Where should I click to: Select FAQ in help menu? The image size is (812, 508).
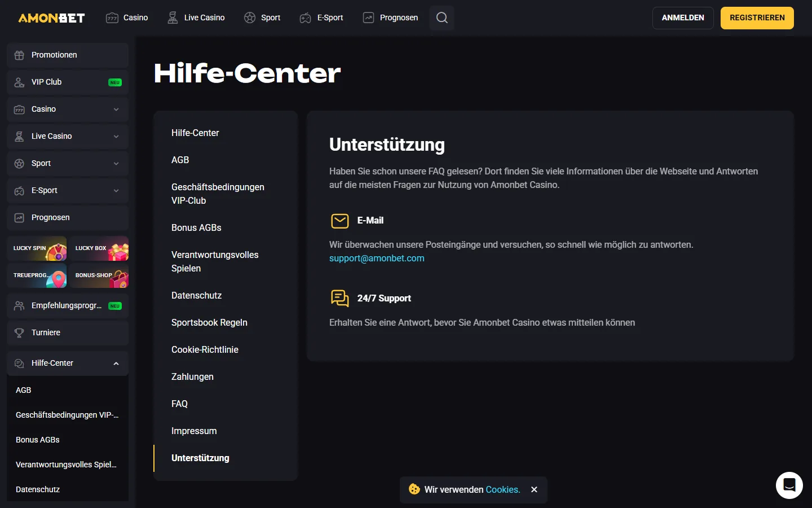pos(179,404)
